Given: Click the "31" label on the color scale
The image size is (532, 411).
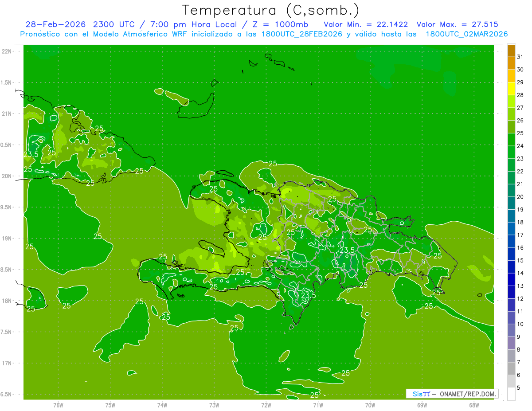Looking at the screenshot, I should point(520,57).
